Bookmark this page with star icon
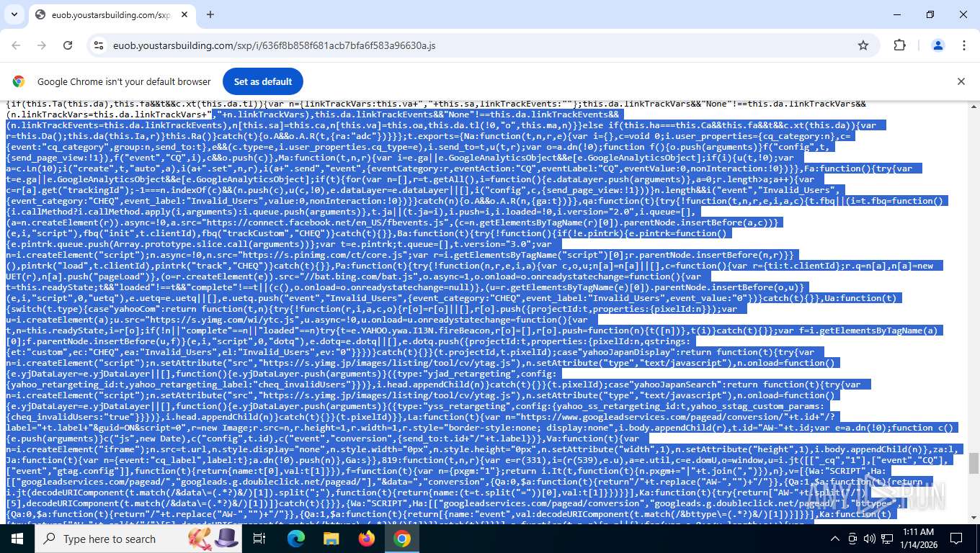The width and height of the screenshot is (980, 553). pyautogui.click(x=863, y=45)
